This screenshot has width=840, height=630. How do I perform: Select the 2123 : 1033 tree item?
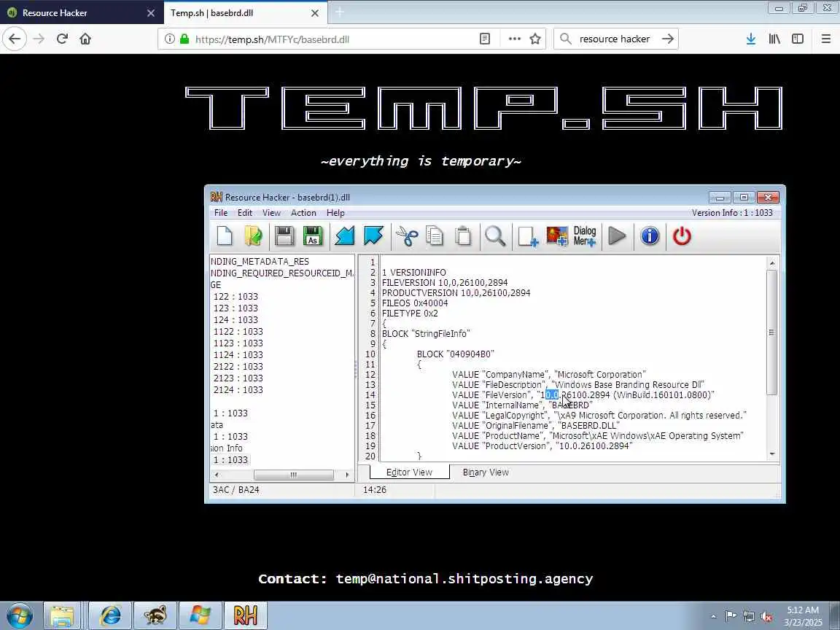pos(238,378)
